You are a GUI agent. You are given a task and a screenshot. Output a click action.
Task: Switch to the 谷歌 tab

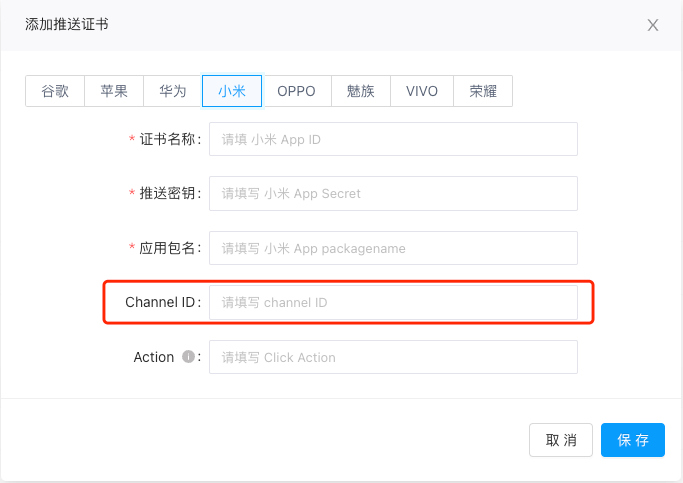tap(55, 91)
